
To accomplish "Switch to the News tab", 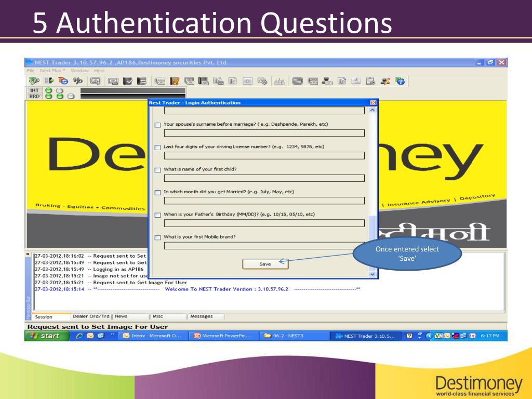I will pyautogui.click(x=130, y=316).
